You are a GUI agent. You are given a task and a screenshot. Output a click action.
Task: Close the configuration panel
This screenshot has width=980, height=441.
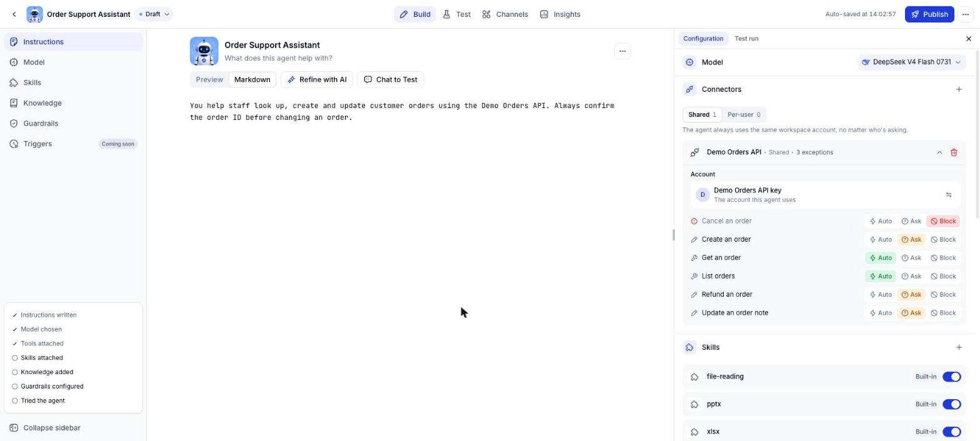969,39
